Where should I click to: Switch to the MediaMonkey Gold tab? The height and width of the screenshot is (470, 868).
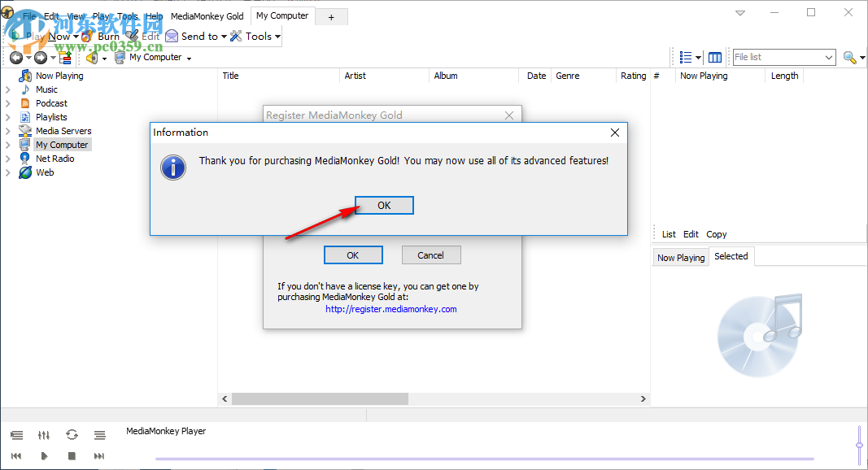coord(207,16)
